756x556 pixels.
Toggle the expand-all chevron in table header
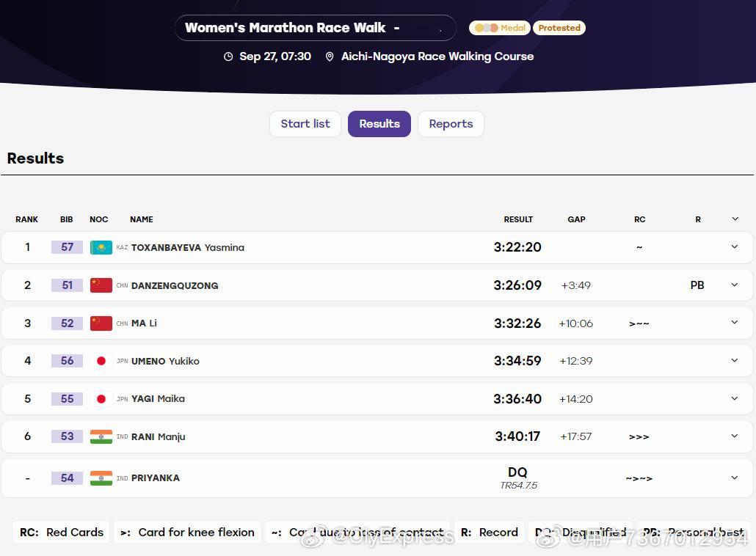coord(735,219)
